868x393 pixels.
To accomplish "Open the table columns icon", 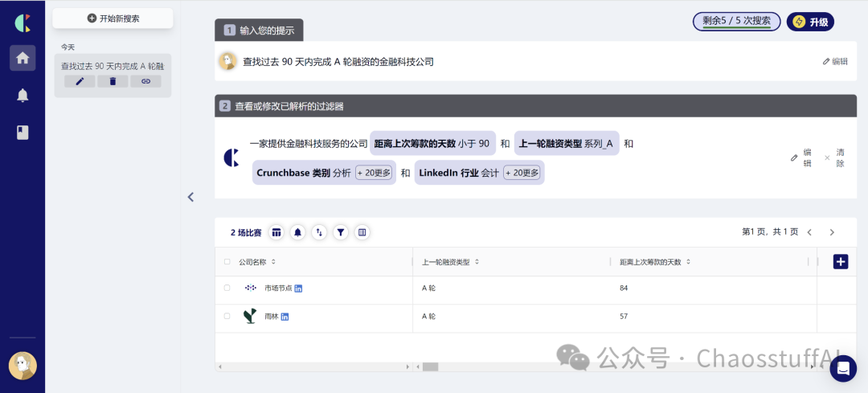I will click(x=276, y=232).
